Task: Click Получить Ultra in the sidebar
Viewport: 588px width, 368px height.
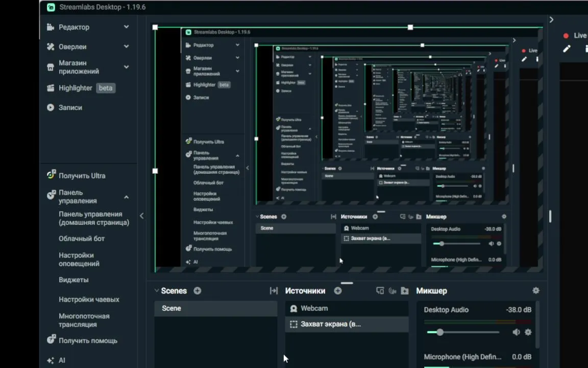Action: 82,176
